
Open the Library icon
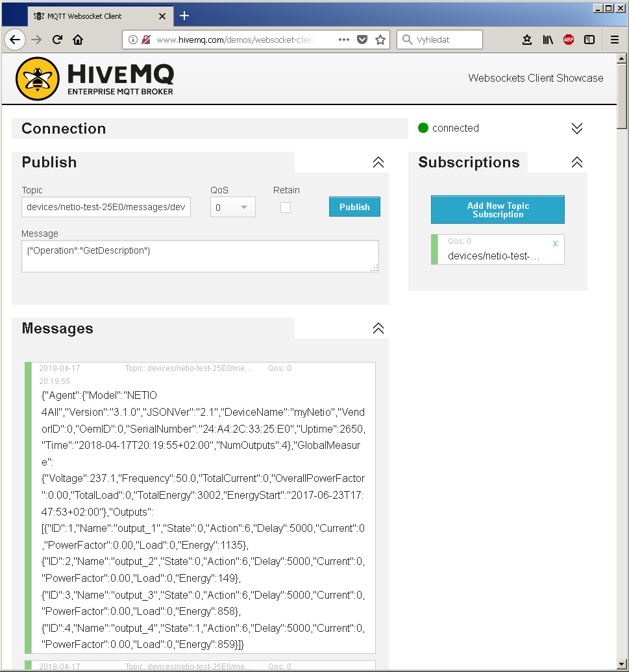[x=547, y=40]
